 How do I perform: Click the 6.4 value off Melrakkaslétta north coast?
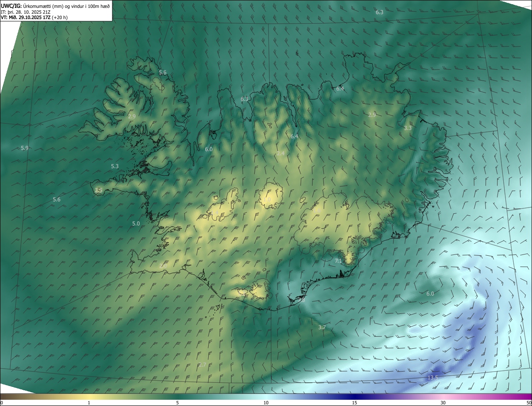340,88
